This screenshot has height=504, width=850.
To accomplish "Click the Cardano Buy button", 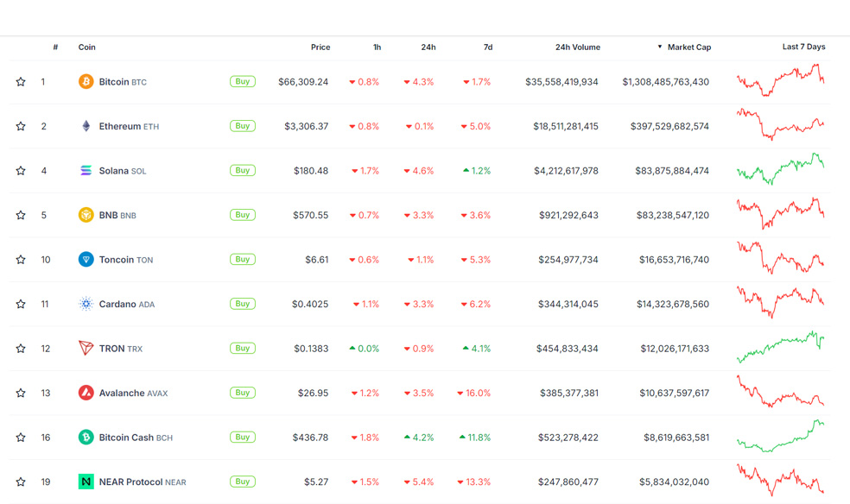I will pyautogui.click(x=243, y=304).
